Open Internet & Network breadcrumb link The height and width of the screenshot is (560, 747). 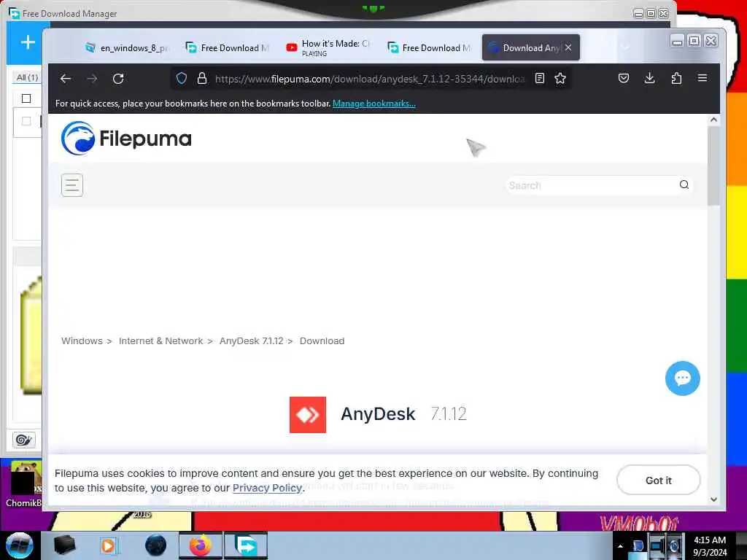coord(161,341)
